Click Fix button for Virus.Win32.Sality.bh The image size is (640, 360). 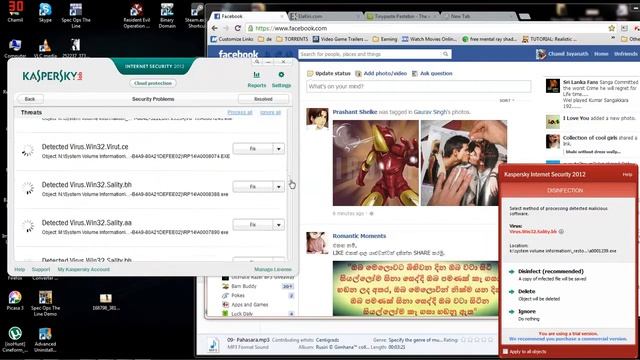coord(253,187)
